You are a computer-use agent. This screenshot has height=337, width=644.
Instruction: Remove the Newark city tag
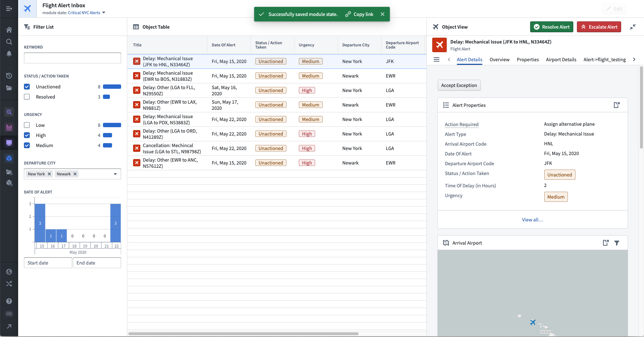point(75,174)
